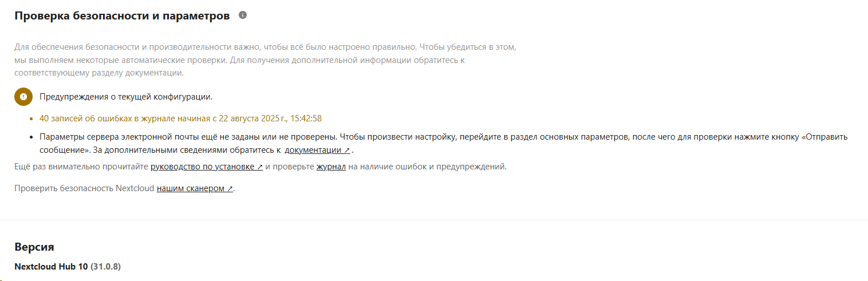Click the «40 записей об ошибках» warning entry
The image size is (868, 281).
(180, 118)
